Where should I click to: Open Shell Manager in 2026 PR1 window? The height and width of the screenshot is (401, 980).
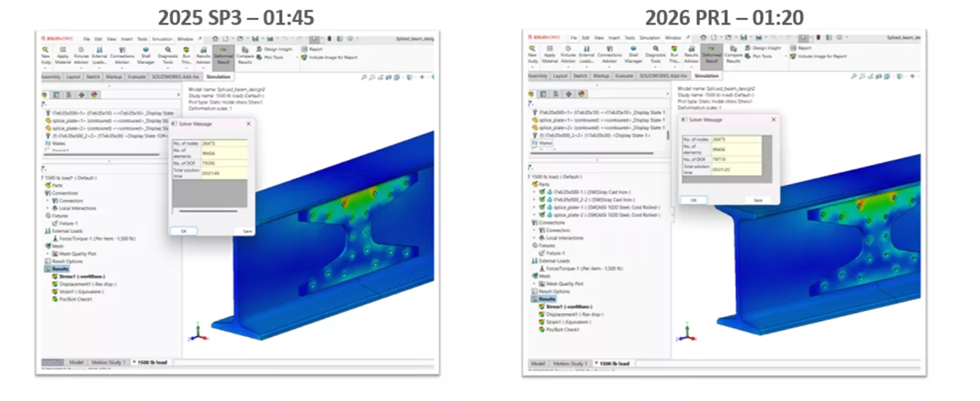pyautogui.click(x=634, y=54)
